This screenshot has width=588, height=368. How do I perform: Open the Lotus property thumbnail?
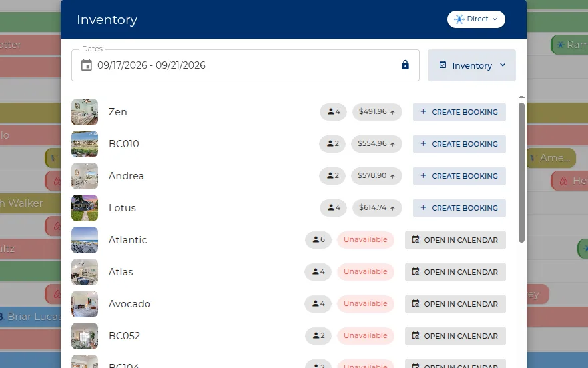[85, 207]
